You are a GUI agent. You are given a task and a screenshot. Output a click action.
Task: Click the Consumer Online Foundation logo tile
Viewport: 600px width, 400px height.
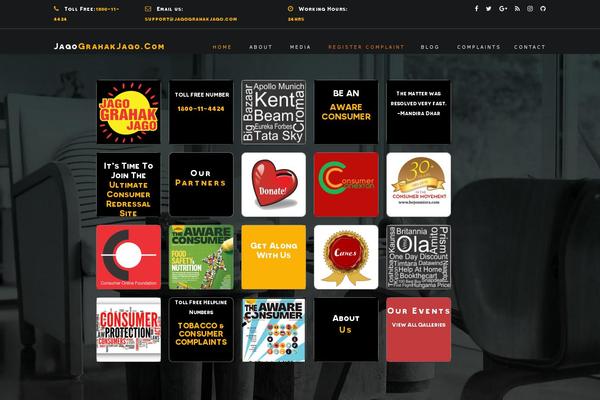(129, 257)
